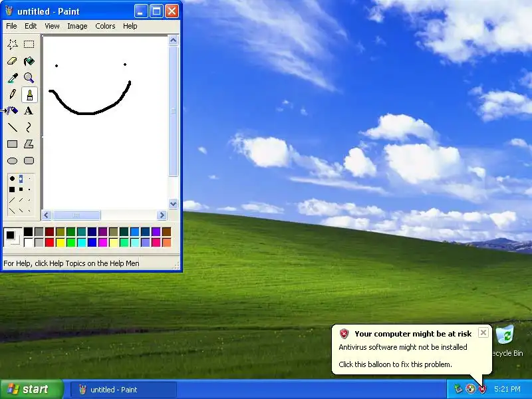
Task: Choose the cyan palette swatch
Action: (81, 242)
